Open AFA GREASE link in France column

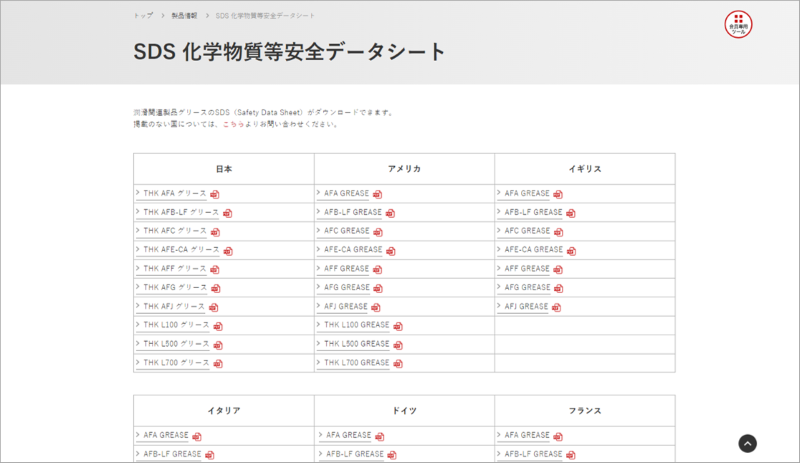click(x=527, y=435)
